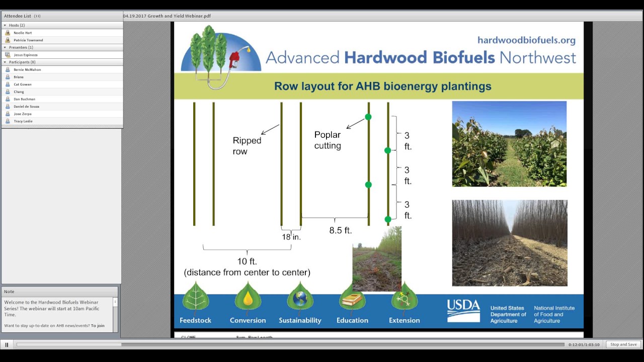Image resolution: width=644 pixels, height=362 pixels.
Task: Click participant icon beside Chang
Action: 8,92
